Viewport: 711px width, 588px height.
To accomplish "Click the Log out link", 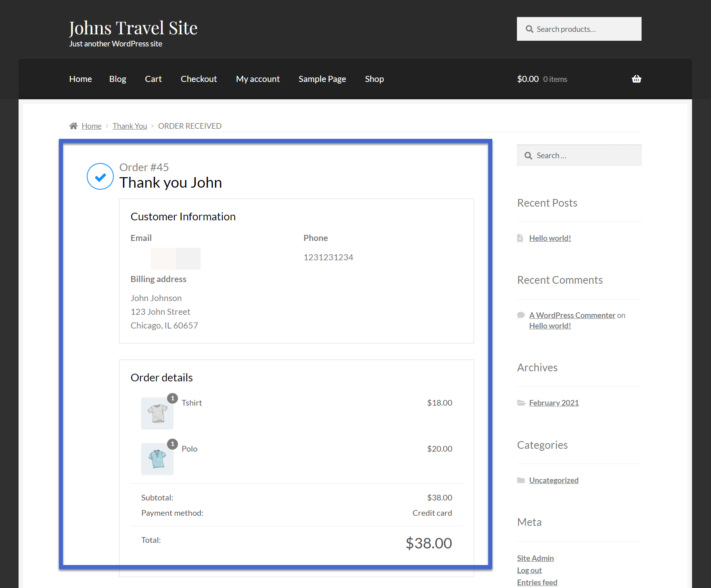I will [529, 570].
